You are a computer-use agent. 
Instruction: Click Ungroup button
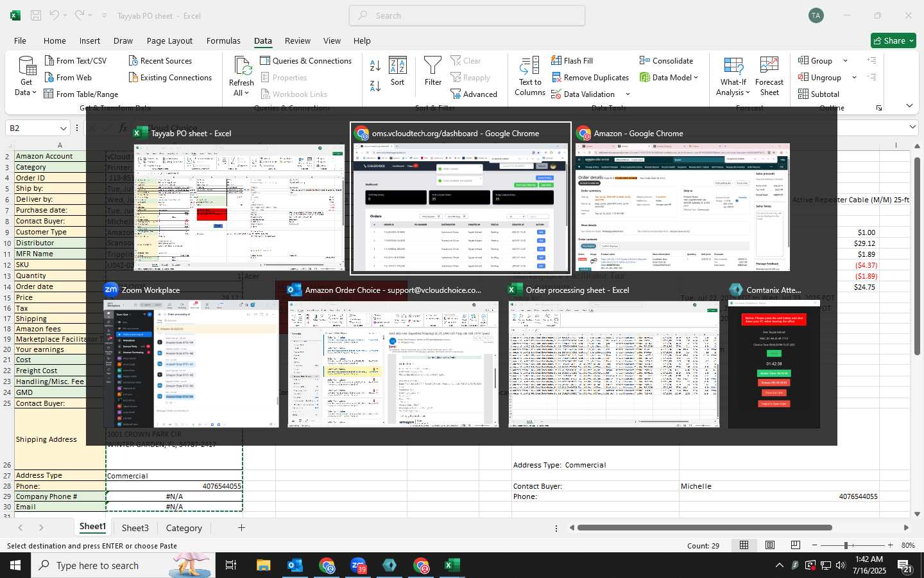tap(819, 77)
